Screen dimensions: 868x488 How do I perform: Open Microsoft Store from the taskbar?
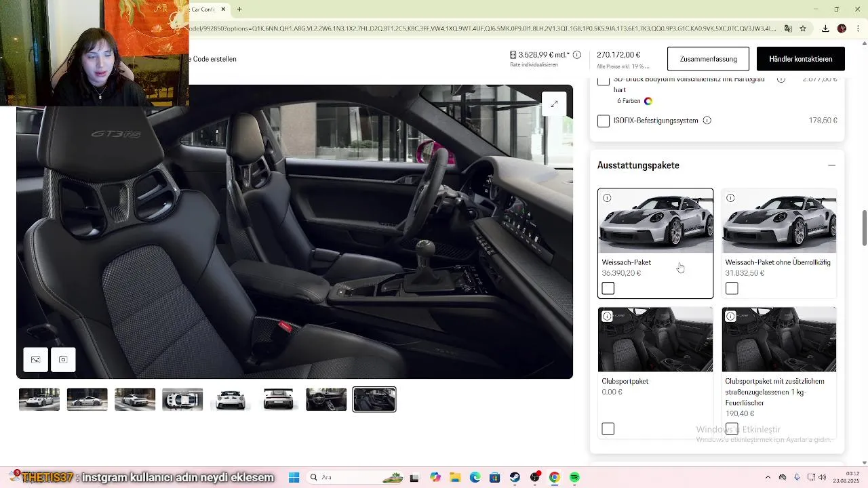click(x=495, y=477)
